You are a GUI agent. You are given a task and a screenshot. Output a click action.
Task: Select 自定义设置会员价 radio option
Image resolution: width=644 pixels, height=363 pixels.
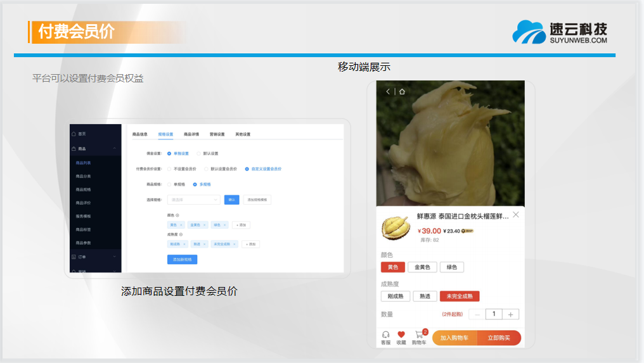(x=247, y=169)
